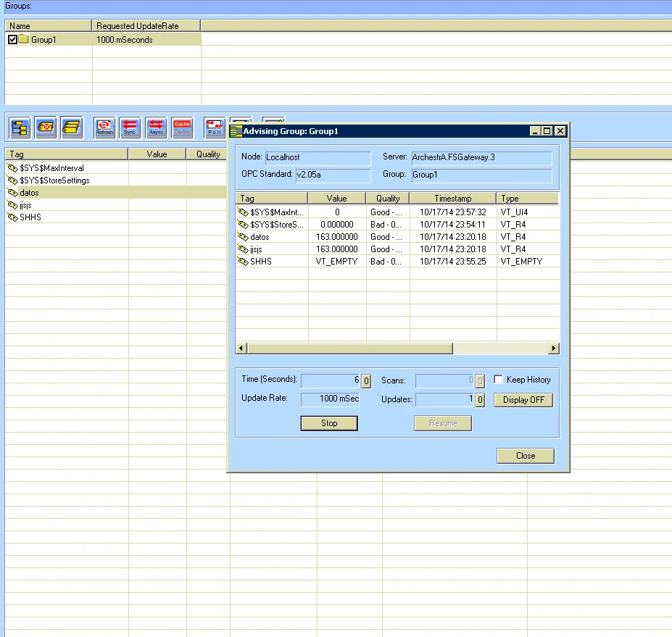This screenshot has height=637, width=672.
Task: Click the horizontal scrollbar right arrow
Action: tap(554, 349)
